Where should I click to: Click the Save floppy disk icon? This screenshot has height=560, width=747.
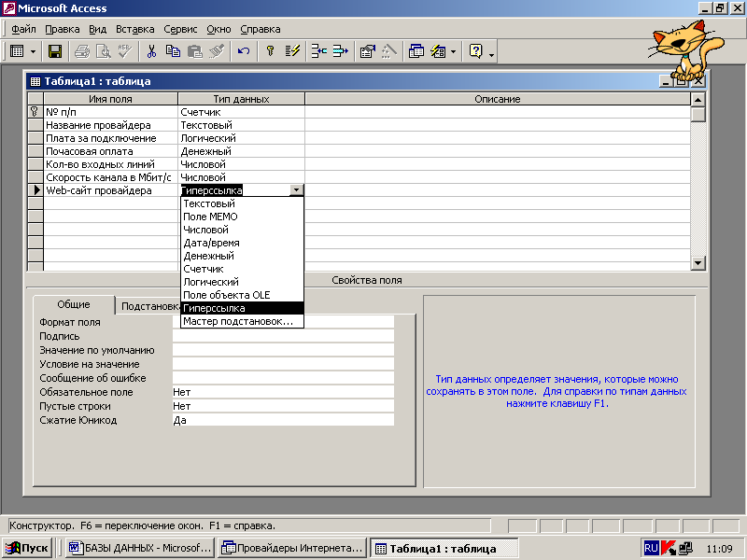[x=55, y=51]
